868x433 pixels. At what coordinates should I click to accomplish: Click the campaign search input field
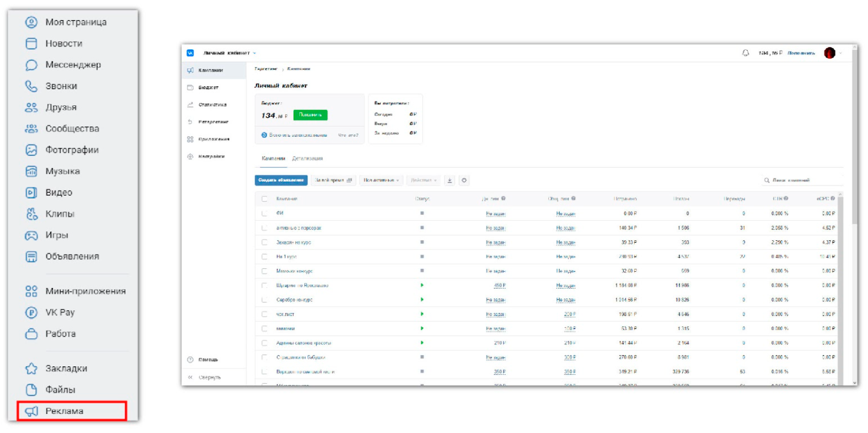pos(804,180)
